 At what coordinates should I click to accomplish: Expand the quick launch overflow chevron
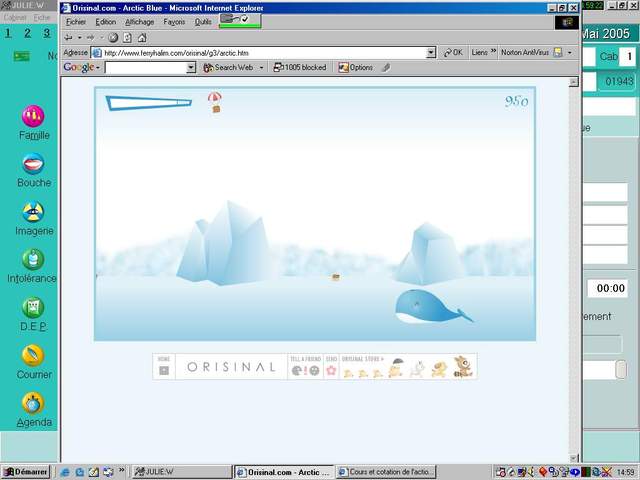click(x=121, y=470)
